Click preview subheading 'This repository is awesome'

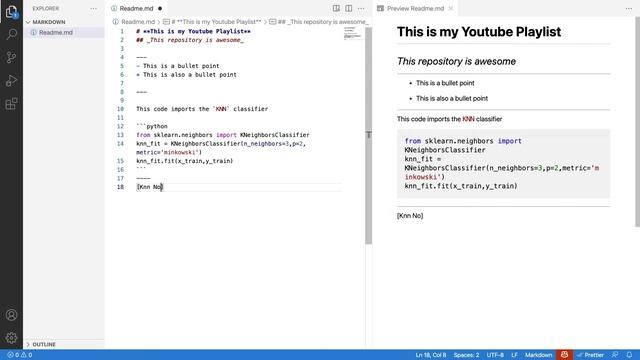coord(456,61)
